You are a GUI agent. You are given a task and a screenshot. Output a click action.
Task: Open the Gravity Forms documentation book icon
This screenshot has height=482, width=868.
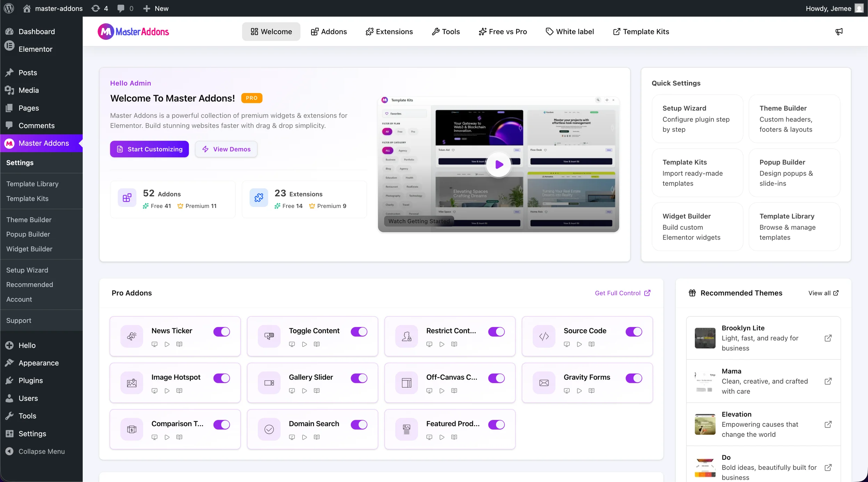click(592, 391)
